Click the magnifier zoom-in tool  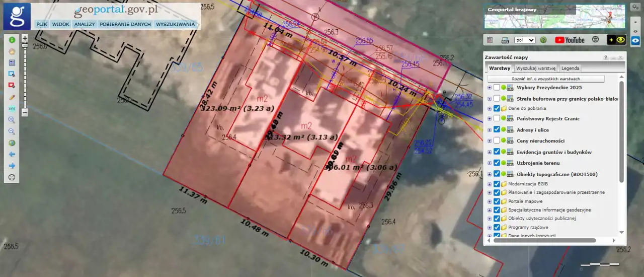[x=12, y=120]
